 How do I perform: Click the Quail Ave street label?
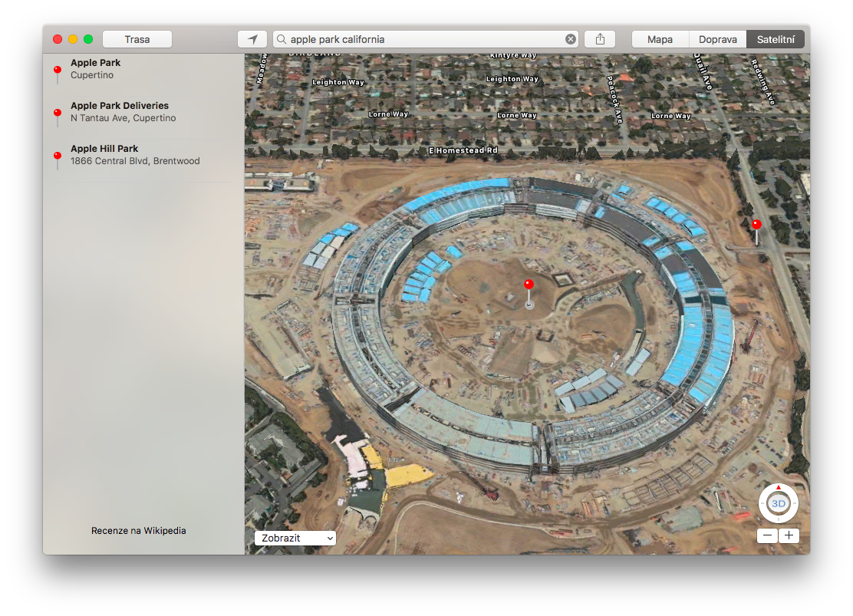tap(703, 71)
